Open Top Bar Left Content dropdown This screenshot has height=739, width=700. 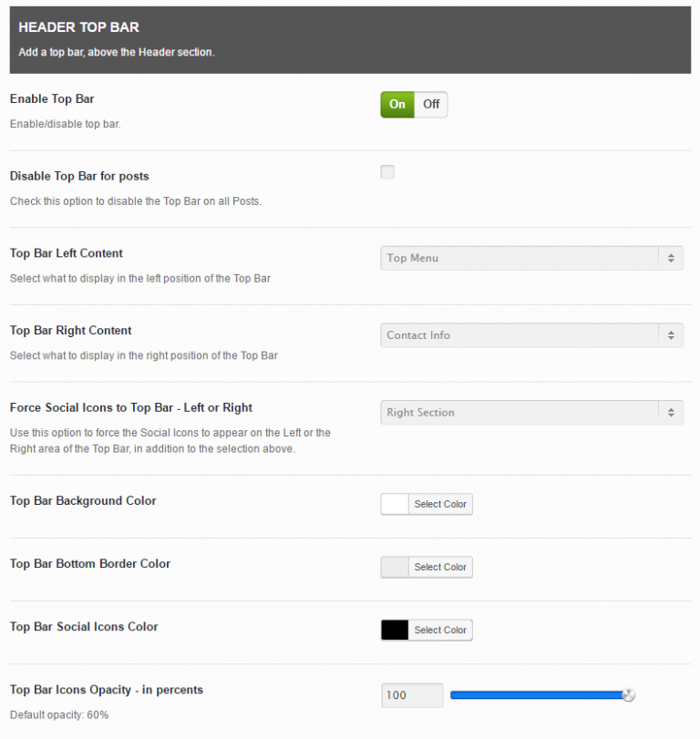(x=531, y=258)
